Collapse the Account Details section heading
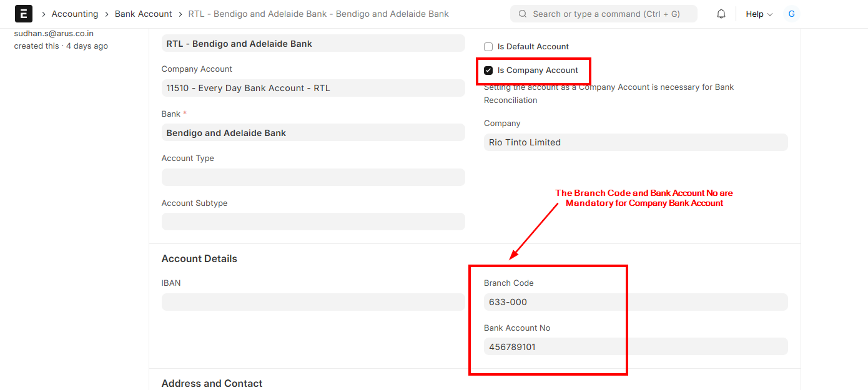The image size is (868, 390). click(199, 259)
